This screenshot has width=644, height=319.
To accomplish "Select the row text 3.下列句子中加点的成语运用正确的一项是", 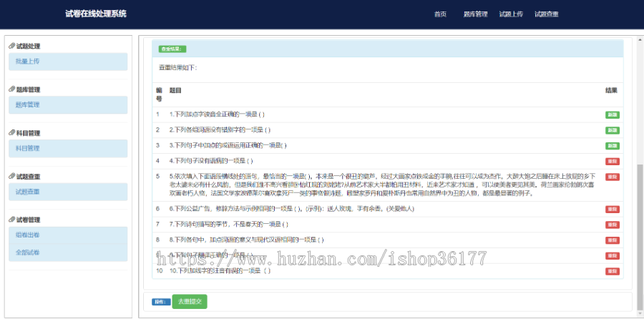I will click(x=228, y=145).
